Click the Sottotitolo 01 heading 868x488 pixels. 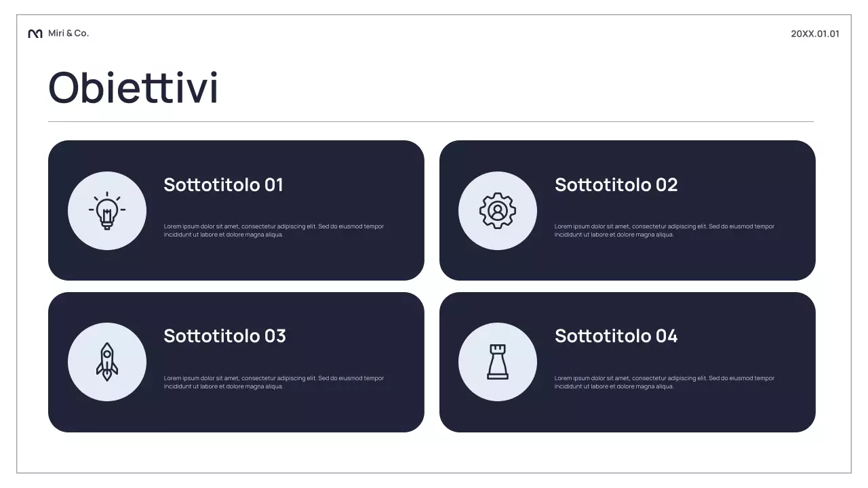[x=223, y=185]
